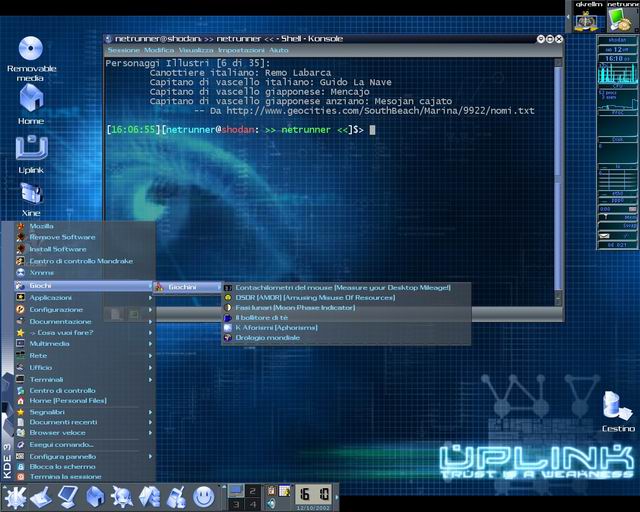Click the smiley face icon in the panel

203,496
